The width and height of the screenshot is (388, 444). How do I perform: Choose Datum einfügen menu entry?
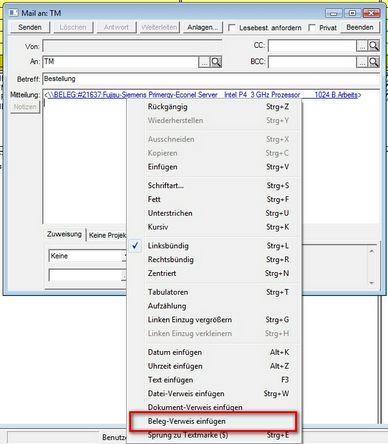tap(214, 352)
